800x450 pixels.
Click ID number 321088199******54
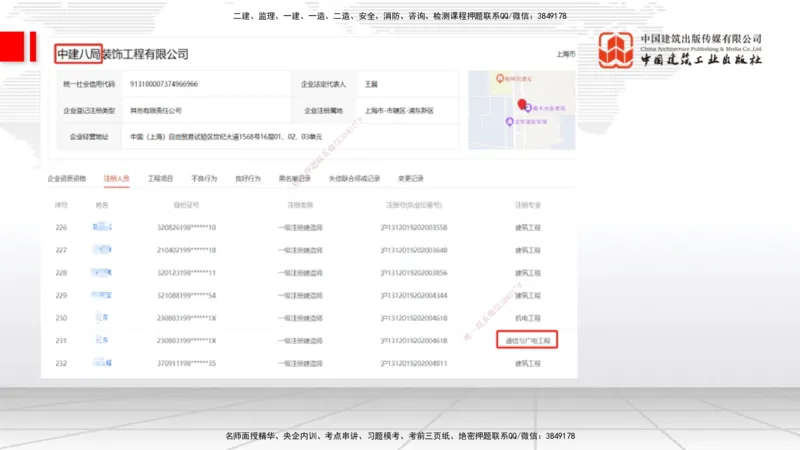pos(186,295)
